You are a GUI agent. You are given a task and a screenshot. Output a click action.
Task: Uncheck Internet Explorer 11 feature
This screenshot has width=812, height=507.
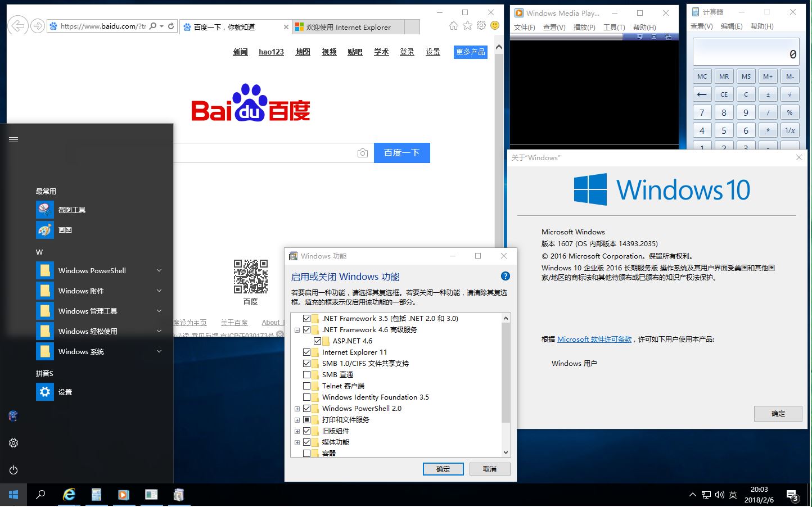(x=306, y=352)
